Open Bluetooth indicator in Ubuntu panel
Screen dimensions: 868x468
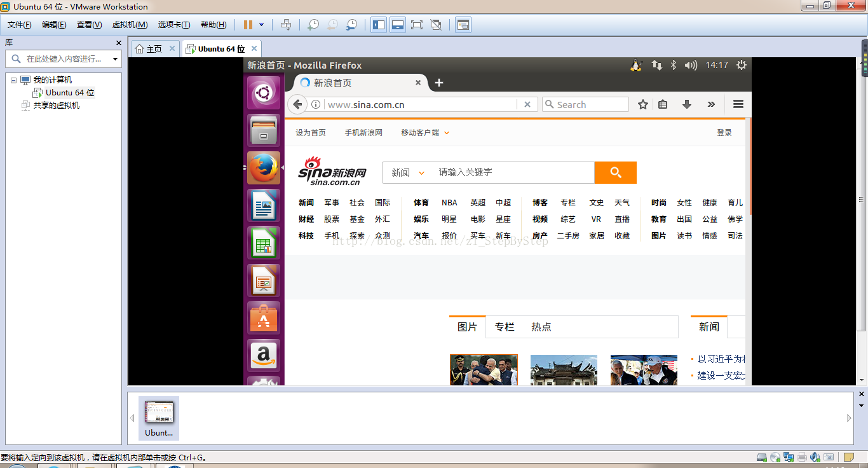(674, 65)
